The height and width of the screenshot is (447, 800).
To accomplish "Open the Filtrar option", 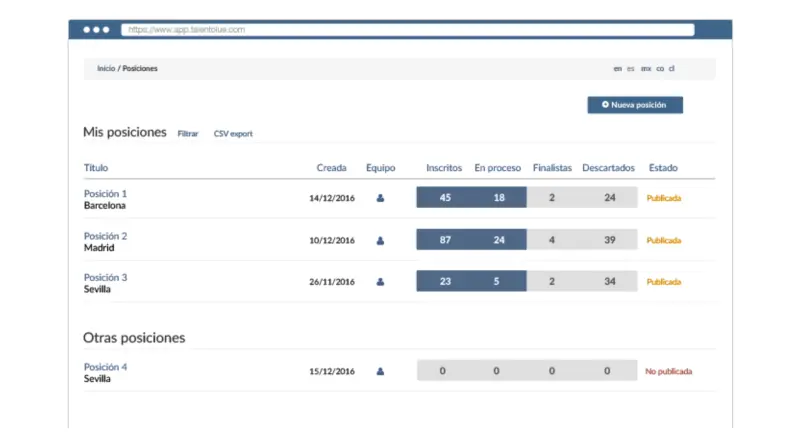I will (x=188, y=133).
